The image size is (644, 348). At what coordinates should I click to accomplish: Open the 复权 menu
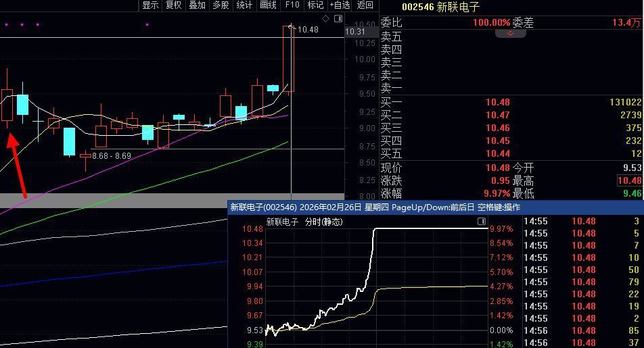click(x=174, y=5)
